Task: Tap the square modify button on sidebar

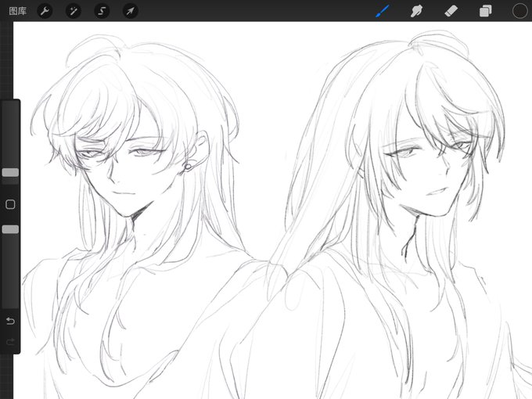Action: coord(10,204)
